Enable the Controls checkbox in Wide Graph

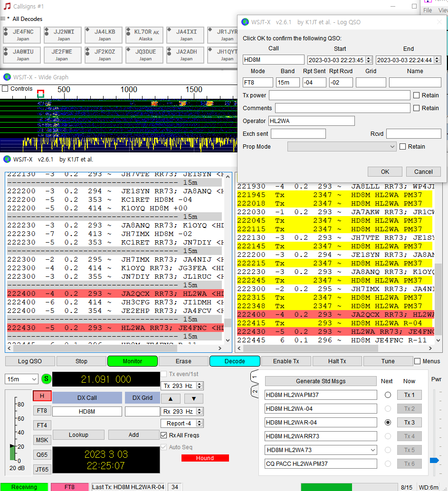point(5,89)
